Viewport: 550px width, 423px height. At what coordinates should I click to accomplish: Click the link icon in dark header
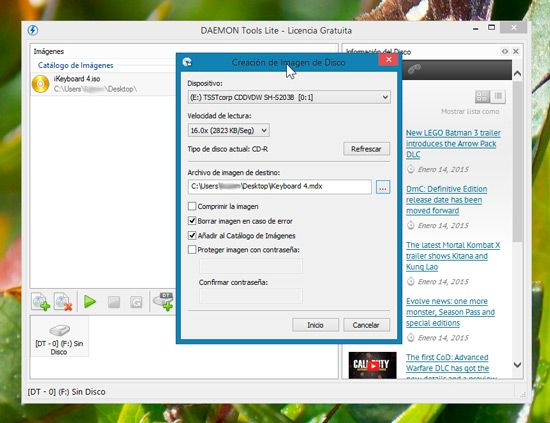click(414, 69)
